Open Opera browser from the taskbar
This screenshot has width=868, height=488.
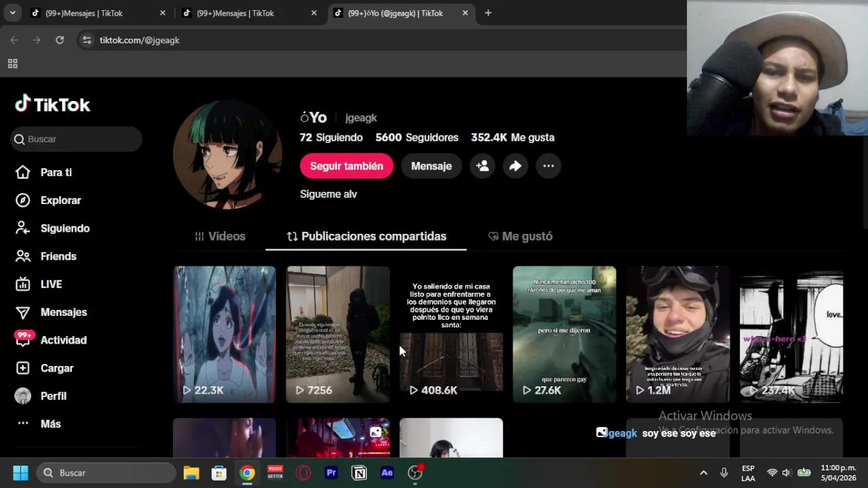pos(303,473)
